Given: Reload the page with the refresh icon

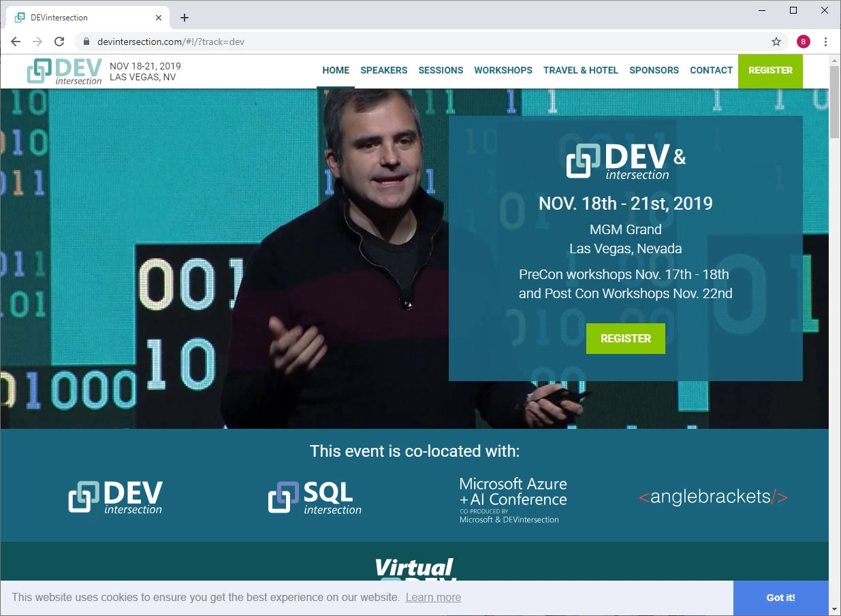Looking at the screenshot, I should [x=59, y=42].
